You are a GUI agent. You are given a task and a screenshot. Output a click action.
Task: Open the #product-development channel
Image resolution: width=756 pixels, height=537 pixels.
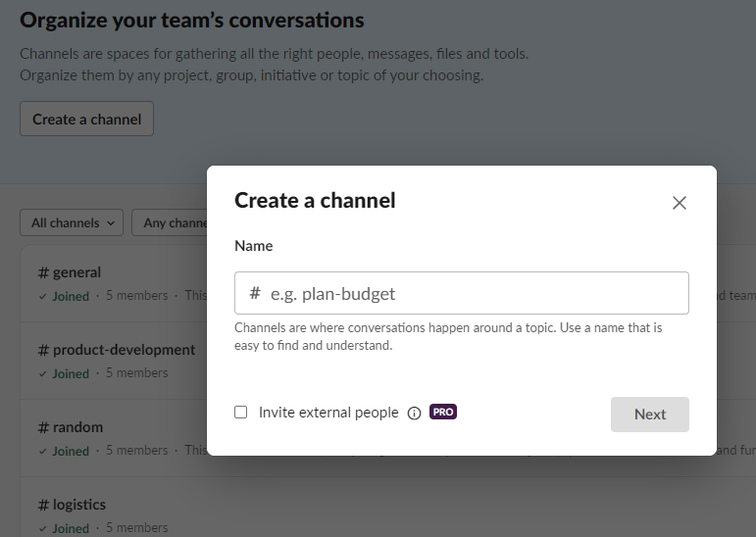(117, 350)
